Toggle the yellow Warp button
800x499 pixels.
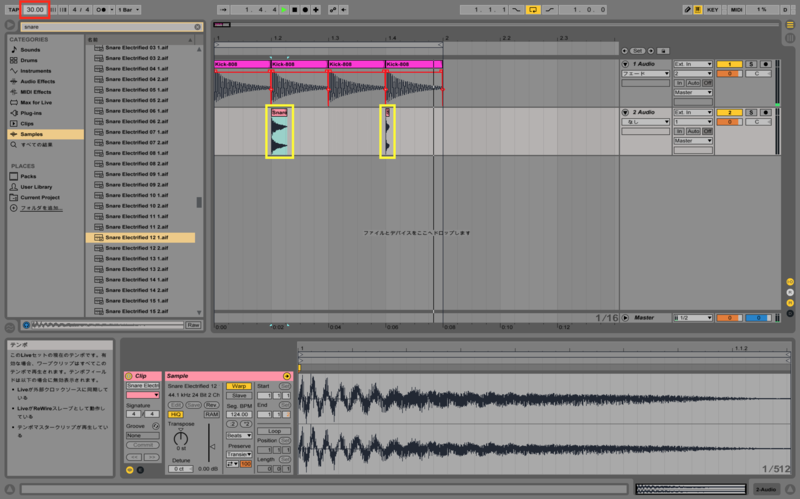(x=239, y=386)
